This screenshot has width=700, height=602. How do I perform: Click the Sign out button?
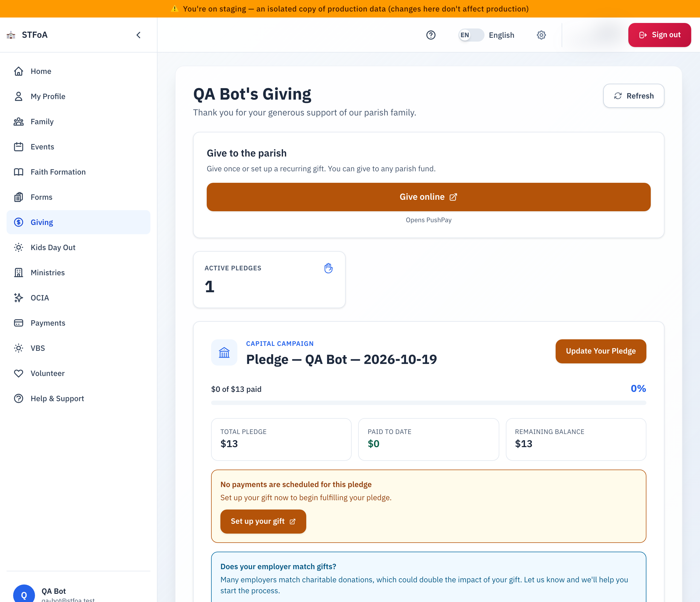[x=660, y=35]
